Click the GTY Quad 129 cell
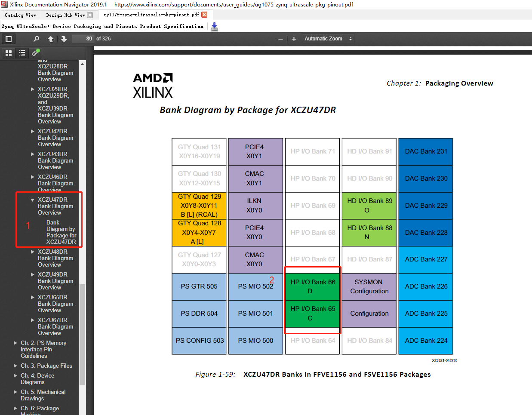 (199, 206)
